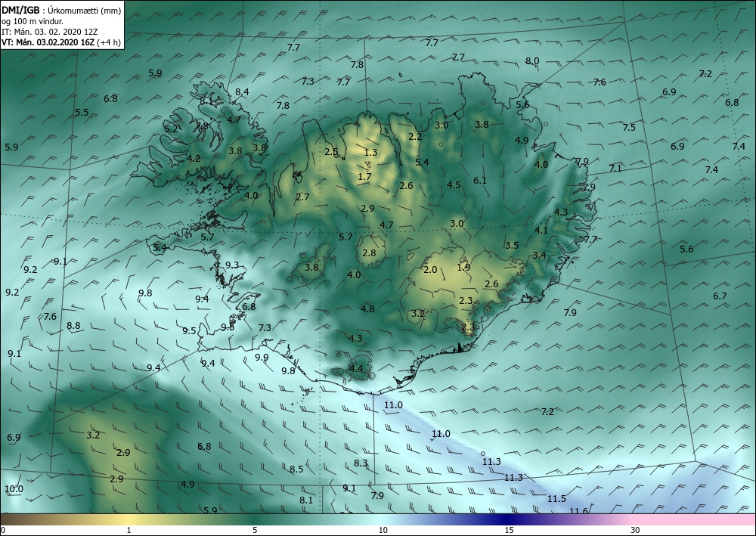Click the map value 2.7
756x536 pixels.
coord(302,197)
